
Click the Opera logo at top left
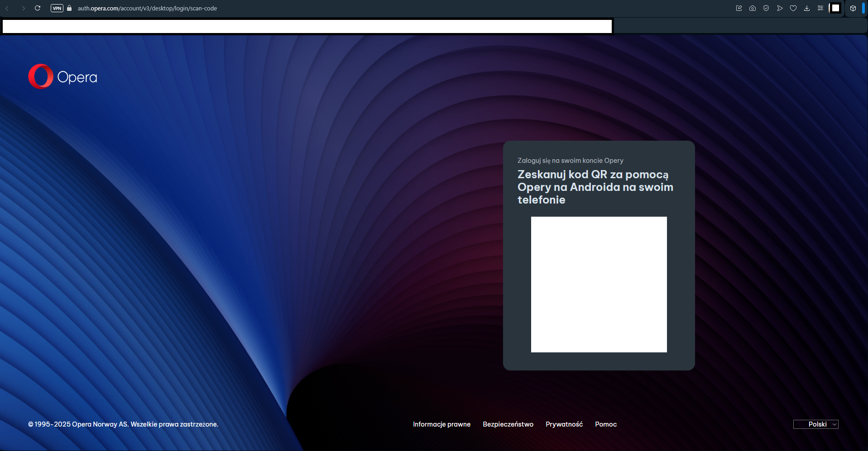[63, 77]
